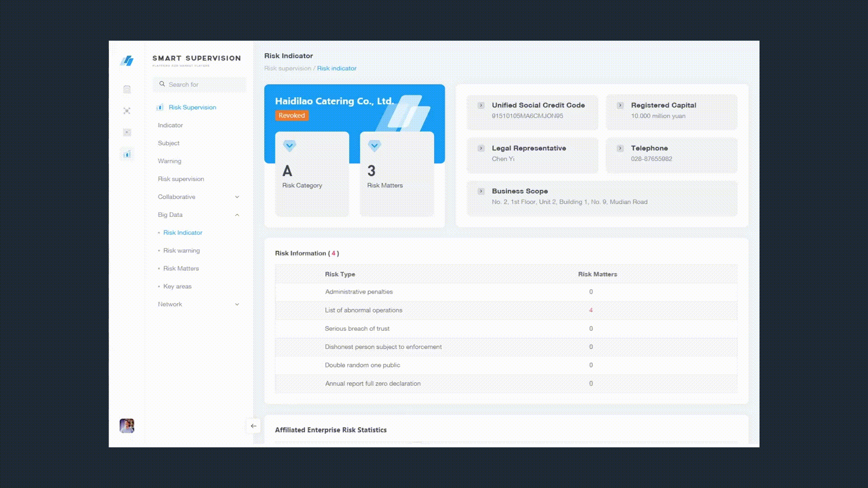Click the arrow icon beside Business Scope
This screenshot has width=868, height=488.
point(481,191)
